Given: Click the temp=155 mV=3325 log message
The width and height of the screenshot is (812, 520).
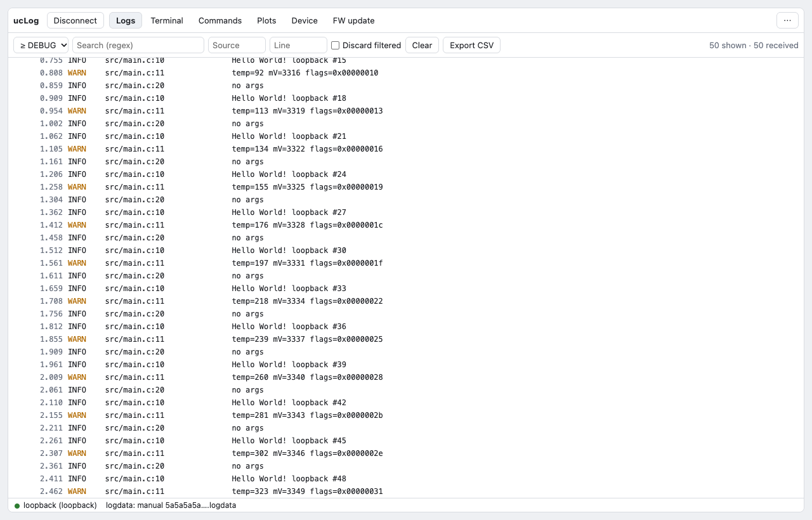Looking at the screenshot, I should coord(307,187).
